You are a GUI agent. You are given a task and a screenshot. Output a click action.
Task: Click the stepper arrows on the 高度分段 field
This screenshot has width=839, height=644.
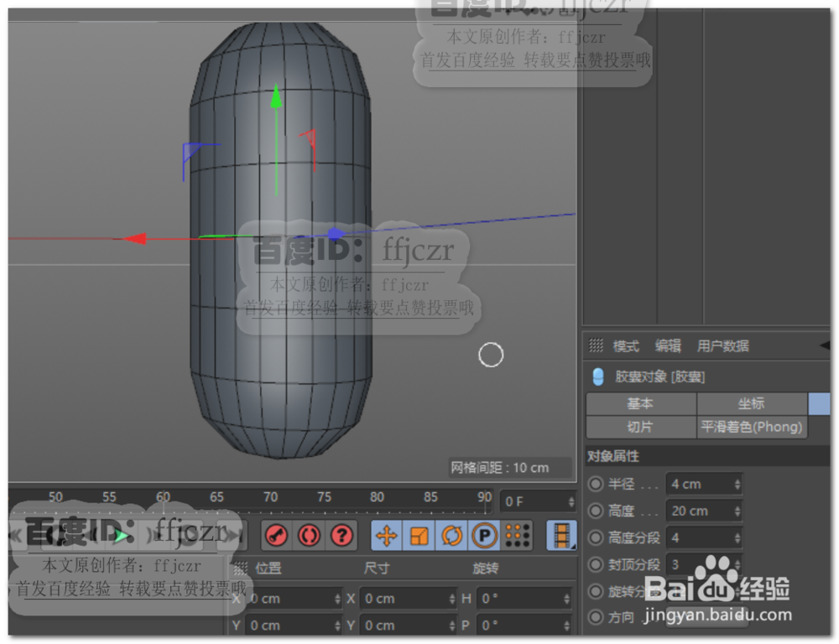(737, 538)
